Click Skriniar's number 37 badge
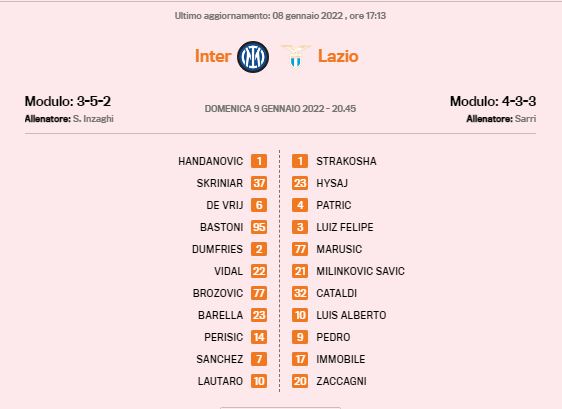 click(259, 183)
